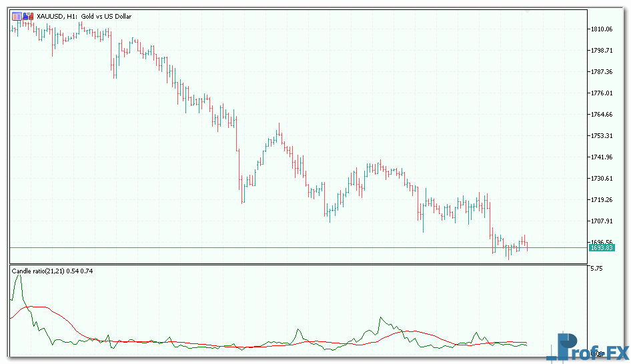Click the 1719.26 price scale label
The image size is (631, 364).
[x=601, y=200]
